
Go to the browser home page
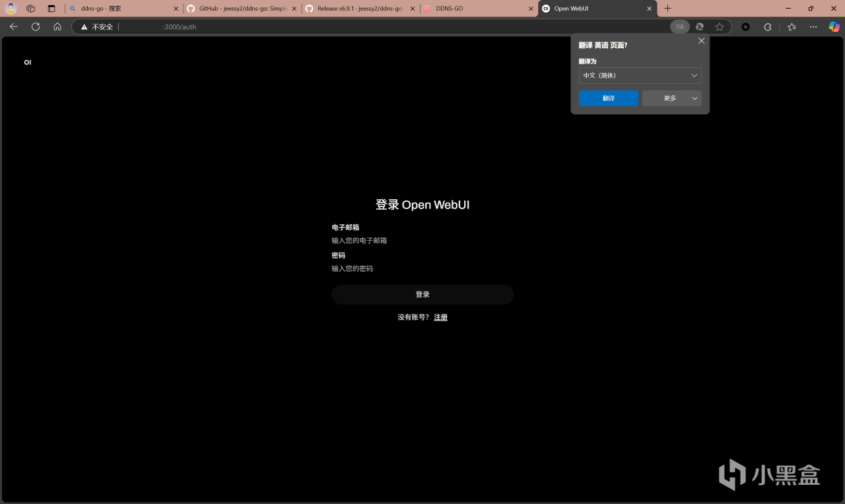(57, 26)
